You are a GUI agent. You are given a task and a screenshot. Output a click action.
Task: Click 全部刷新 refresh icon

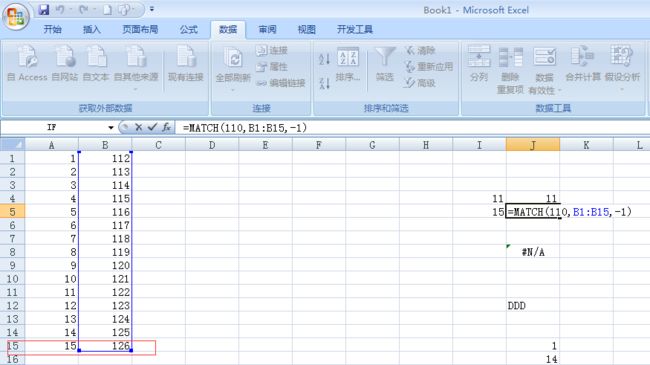(233, 58)
